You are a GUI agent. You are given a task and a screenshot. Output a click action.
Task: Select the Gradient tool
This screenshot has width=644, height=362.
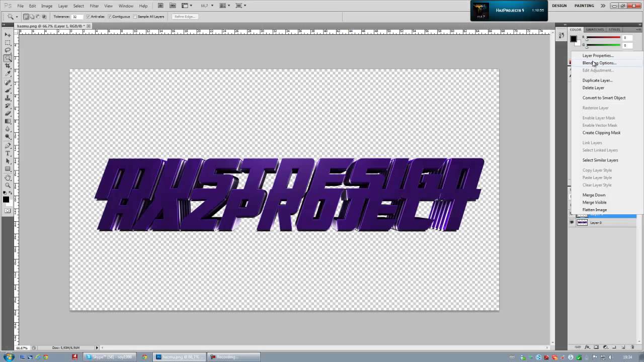(8, 121)
